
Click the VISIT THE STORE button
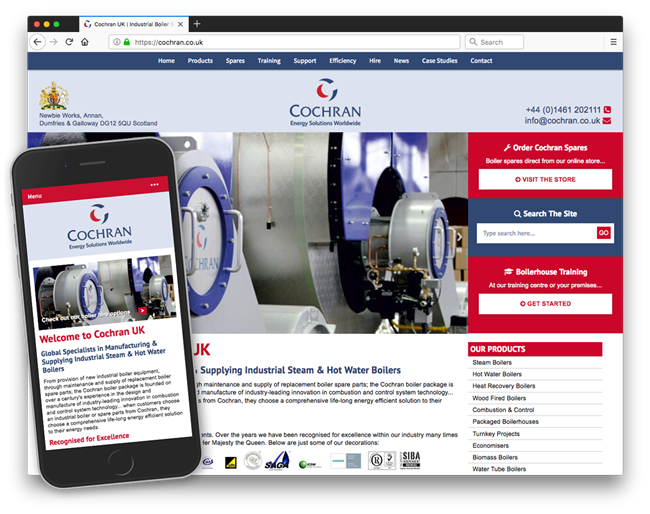[x=545, y=179]
